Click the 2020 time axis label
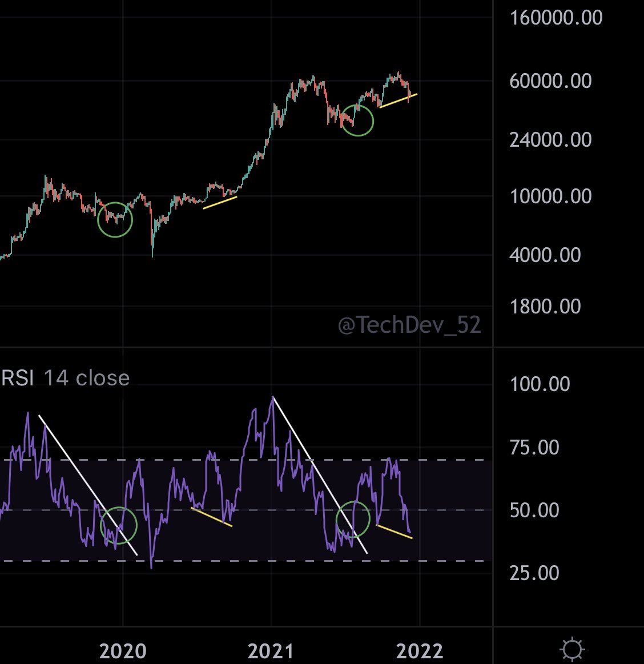 point(123,650)
